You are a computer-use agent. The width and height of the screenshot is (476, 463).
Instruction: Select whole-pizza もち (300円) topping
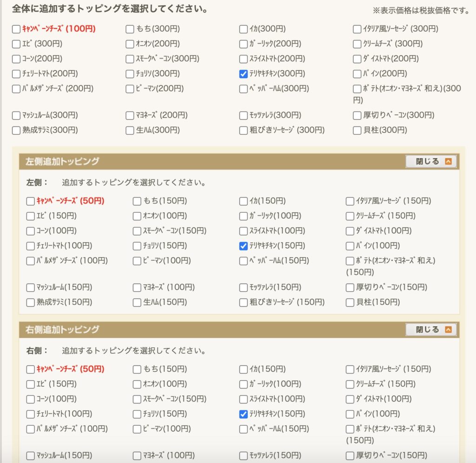tap(130, 29)
